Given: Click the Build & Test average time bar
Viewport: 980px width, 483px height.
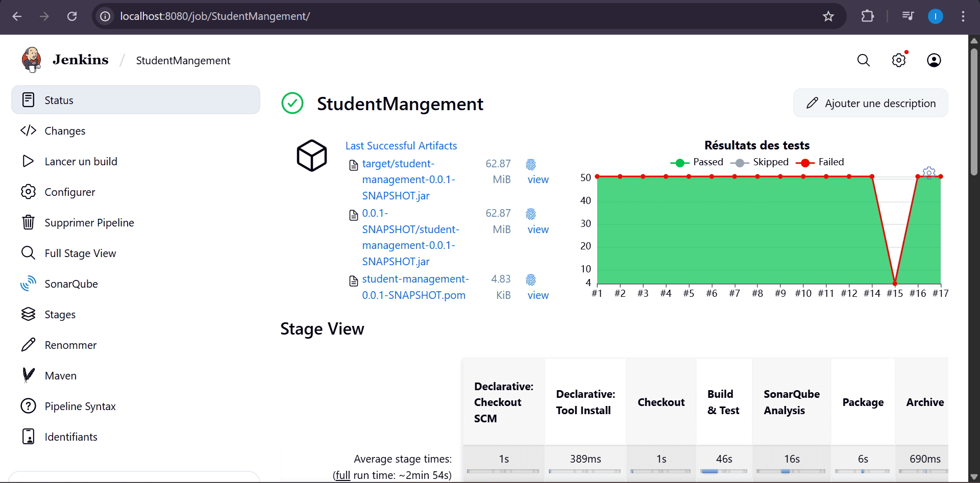Looking at the screenshot, I should point(724,471).
